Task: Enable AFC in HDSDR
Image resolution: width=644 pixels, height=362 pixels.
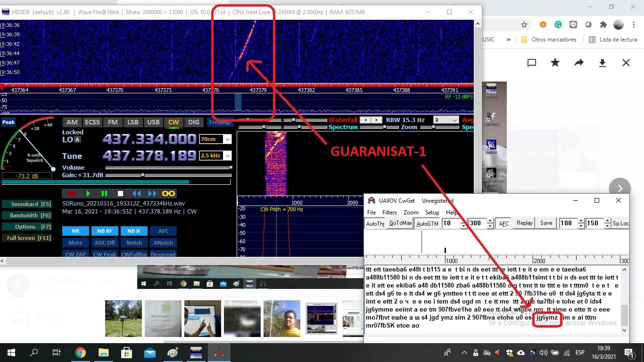Action: [163, 231]
